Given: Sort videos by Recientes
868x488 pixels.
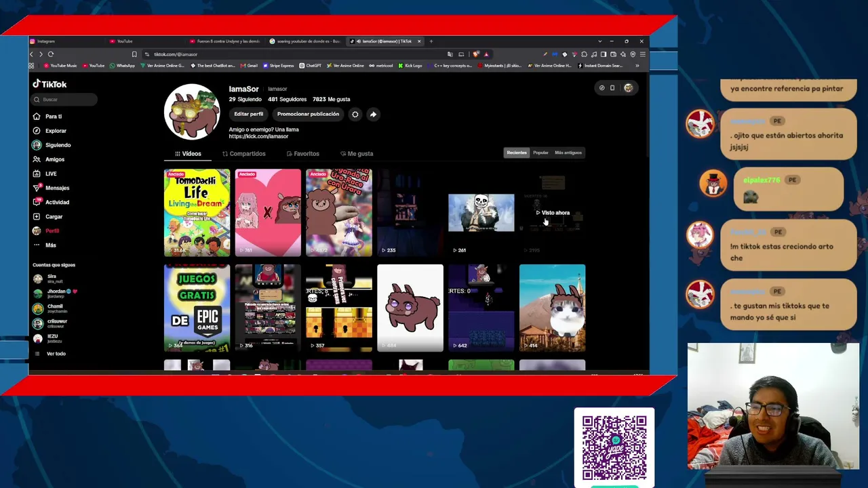Looking at the screenshot, I should coord(517,152).
